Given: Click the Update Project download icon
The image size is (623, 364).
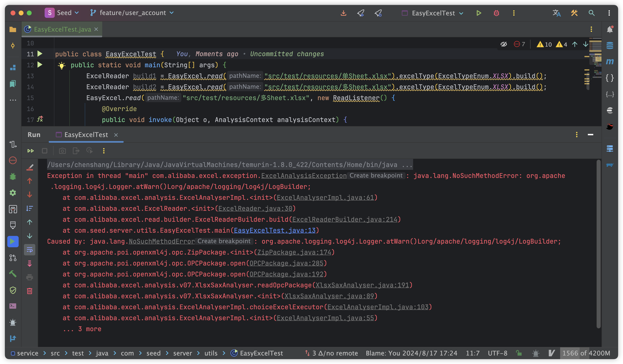Looking at the screenshot, I should click(x=343, y=13).
